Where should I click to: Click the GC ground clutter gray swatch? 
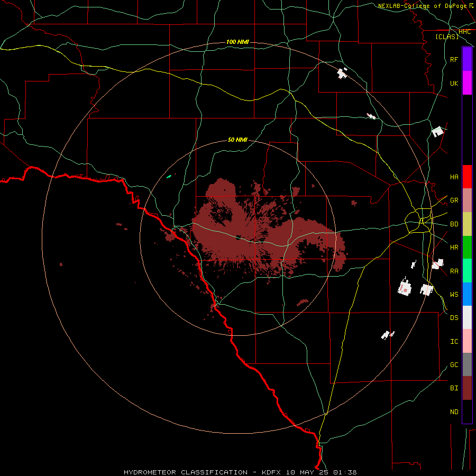click(467, 364)
